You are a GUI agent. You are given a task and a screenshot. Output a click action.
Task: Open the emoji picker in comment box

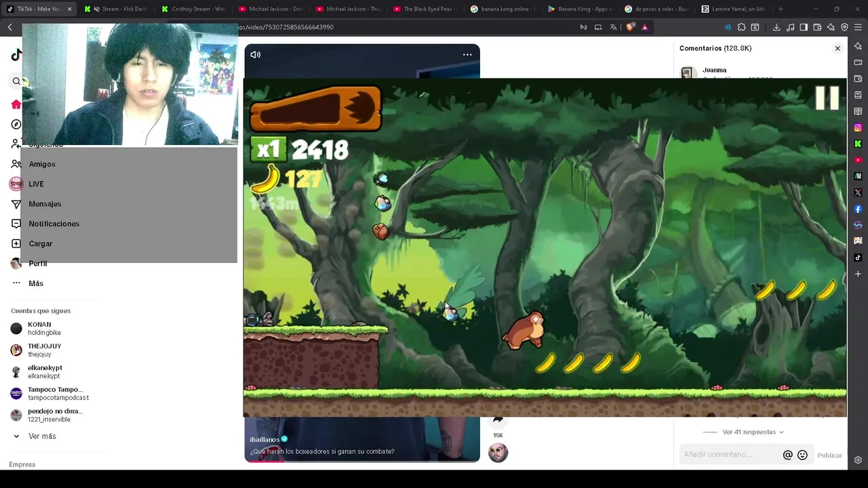[802, 455]
